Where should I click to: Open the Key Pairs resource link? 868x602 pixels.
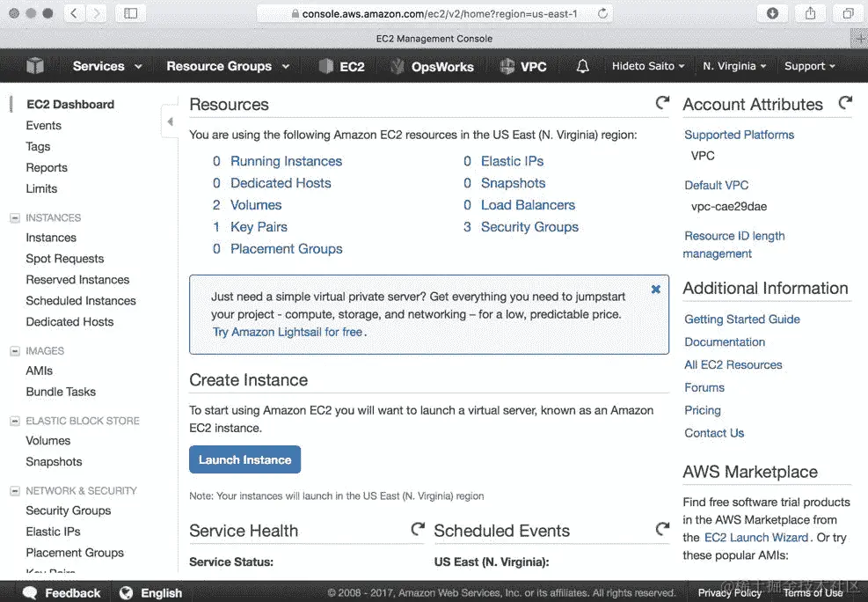259,227
